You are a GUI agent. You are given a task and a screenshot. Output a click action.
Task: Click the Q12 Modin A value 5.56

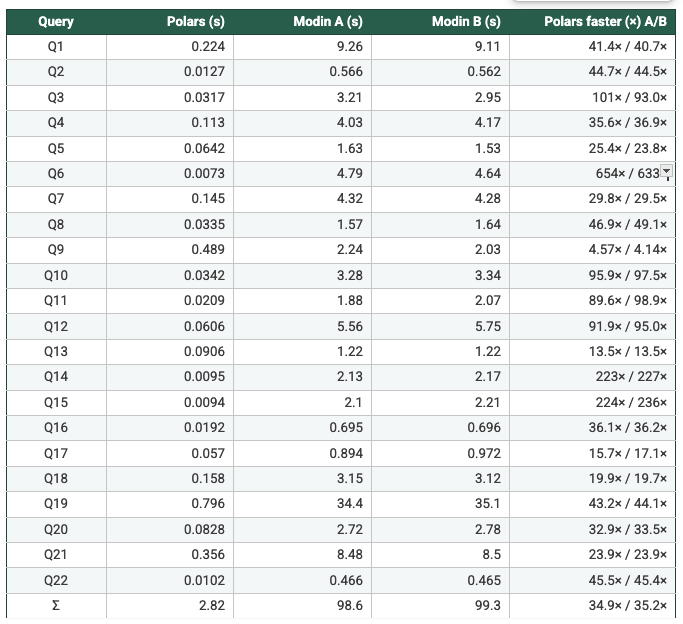302,327
